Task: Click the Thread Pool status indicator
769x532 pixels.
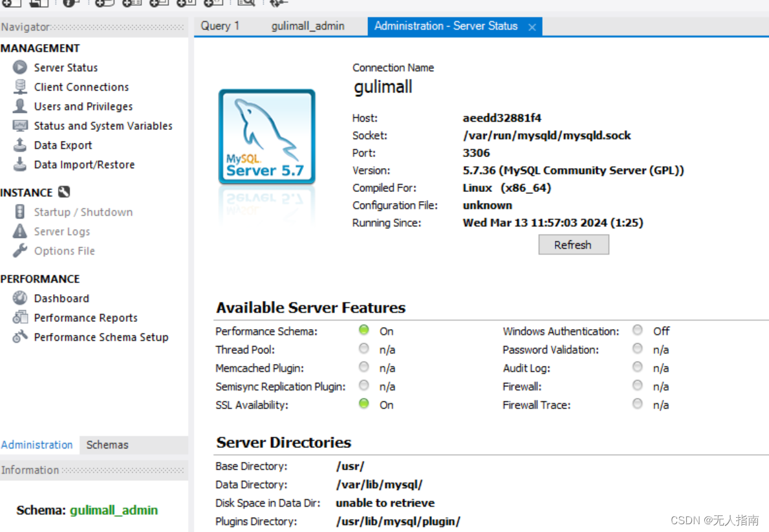Action: click(363, 348)
